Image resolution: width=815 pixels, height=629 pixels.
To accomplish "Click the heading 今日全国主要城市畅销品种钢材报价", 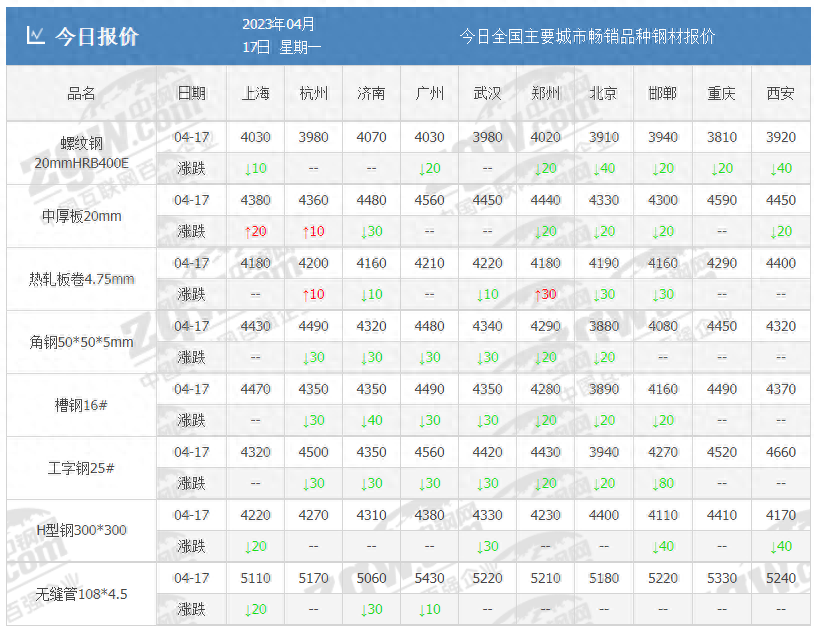I will click(x=587, y=36).
